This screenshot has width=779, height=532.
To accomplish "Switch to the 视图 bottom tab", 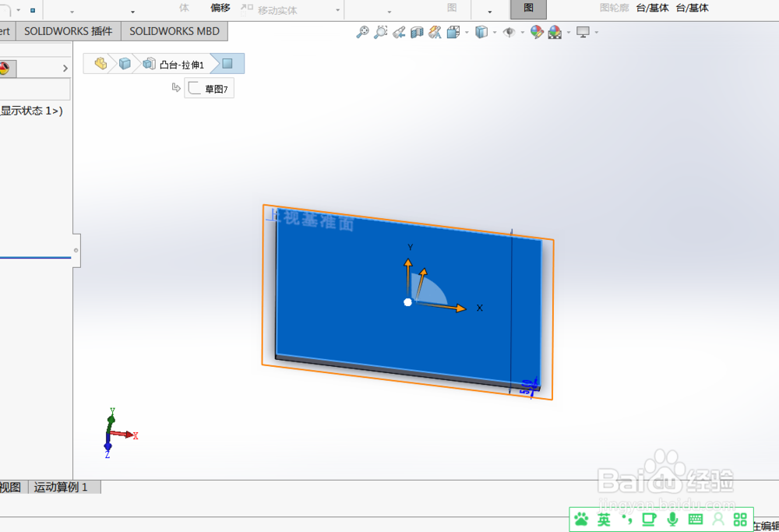I will click(11, 487).
